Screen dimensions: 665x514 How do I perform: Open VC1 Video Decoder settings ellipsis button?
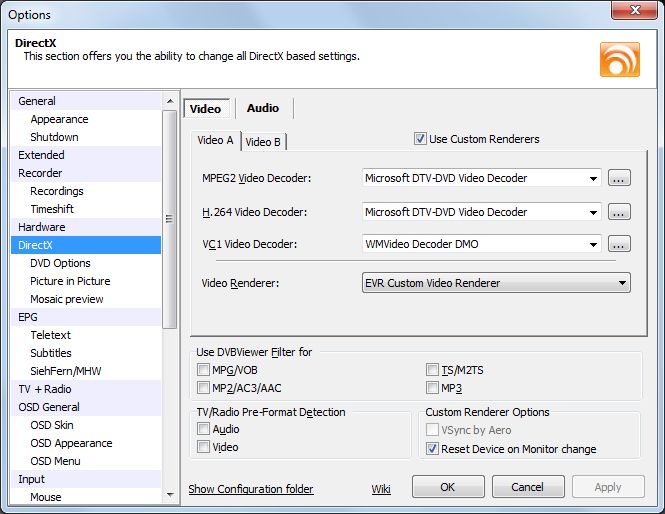coord(619,244)
